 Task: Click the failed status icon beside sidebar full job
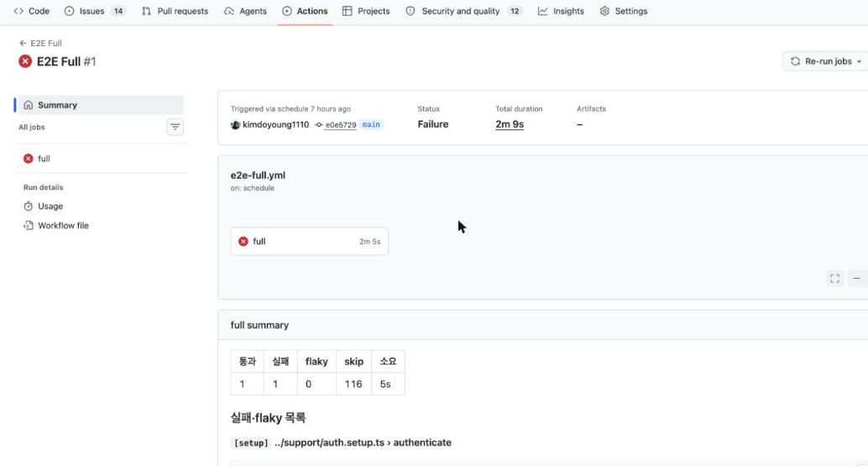(x=29, y=159)
